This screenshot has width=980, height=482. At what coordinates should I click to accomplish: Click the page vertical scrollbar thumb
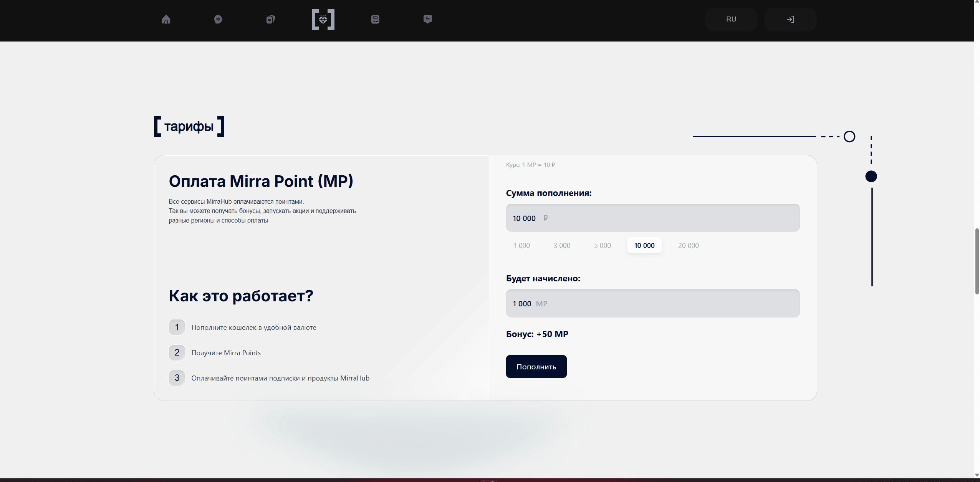[977, 261]
